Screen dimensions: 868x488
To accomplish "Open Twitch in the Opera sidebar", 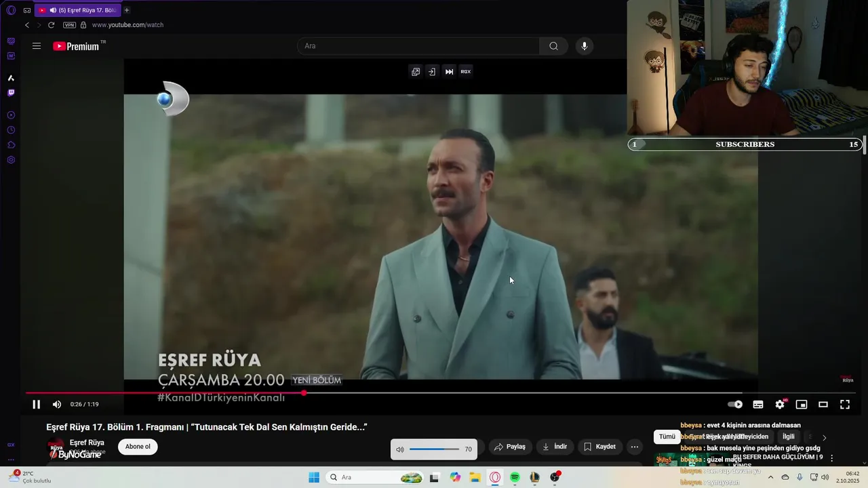I will point(11,93).
